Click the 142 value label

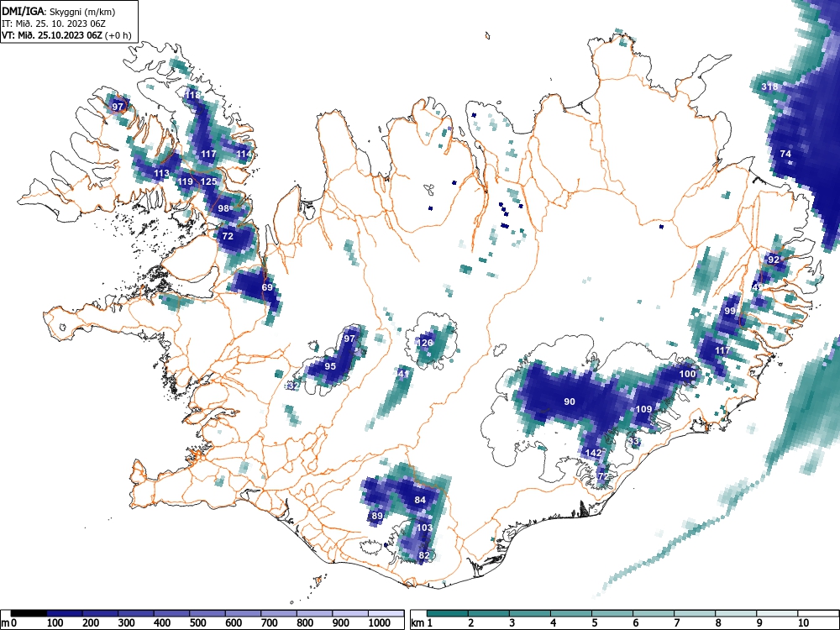coord(594,453)
